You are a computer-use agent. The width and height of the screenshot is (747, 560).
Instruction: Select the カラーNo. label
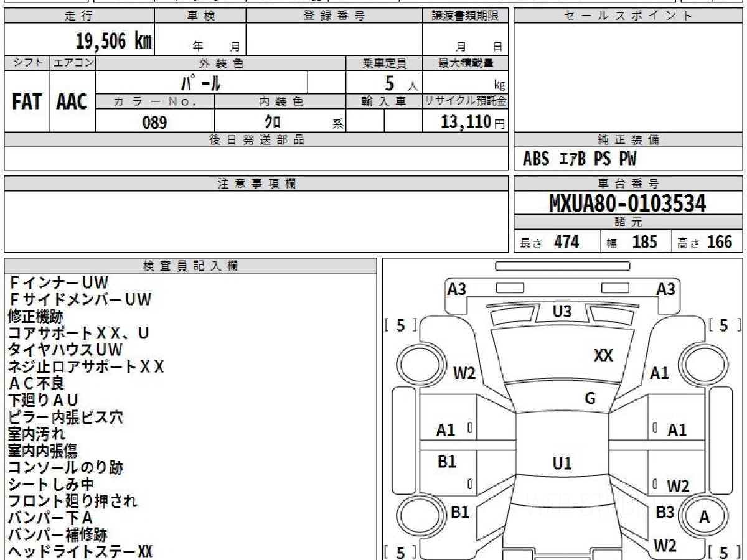(155, 101)
